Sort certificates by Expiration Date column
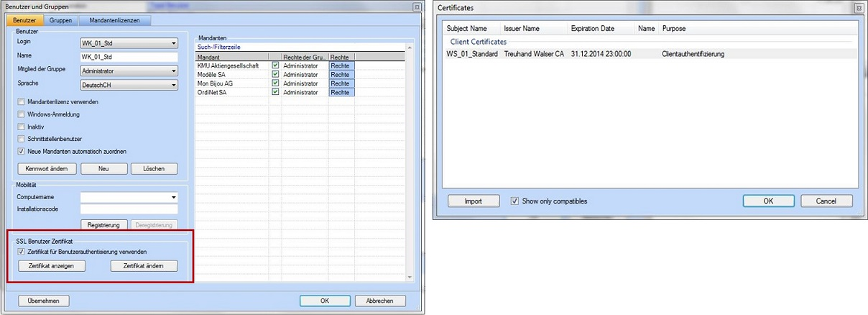This screenshot has height=315, width=868. click(592, 29)
